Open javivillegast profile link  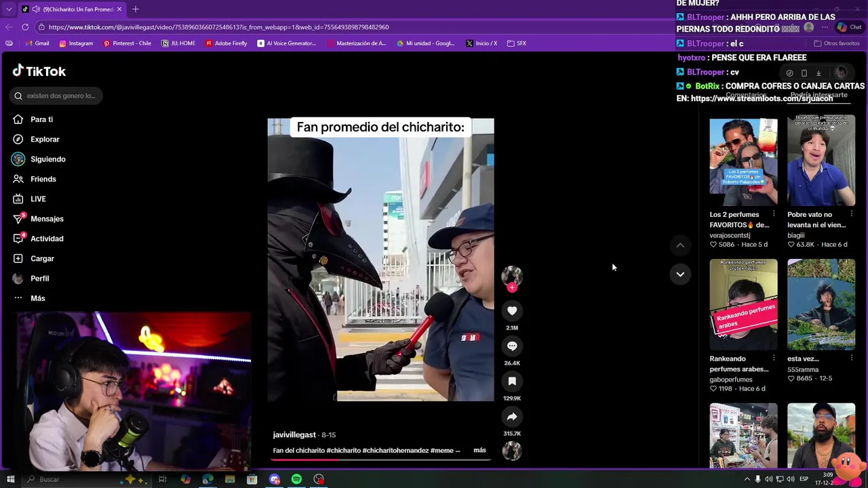click(x=294, y=434)
